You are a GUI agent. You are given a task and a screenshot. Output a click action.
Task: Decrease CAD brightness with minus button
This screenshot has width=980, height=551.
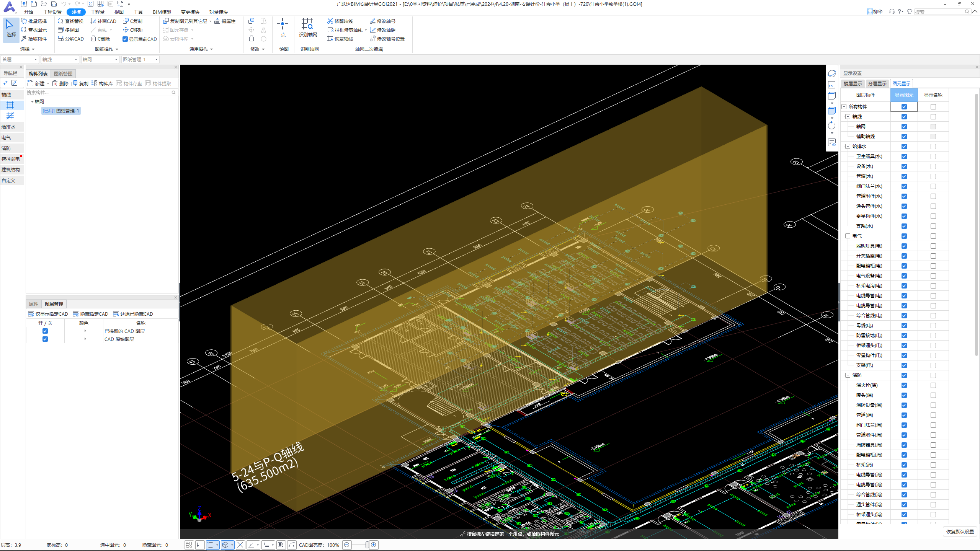click(347, 545)
